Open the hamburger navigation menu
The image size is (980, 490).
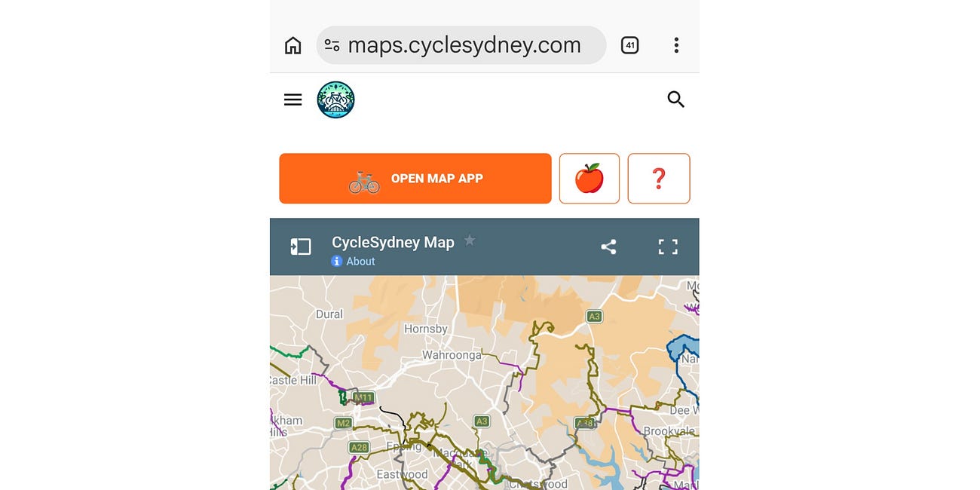click(292, 100)
